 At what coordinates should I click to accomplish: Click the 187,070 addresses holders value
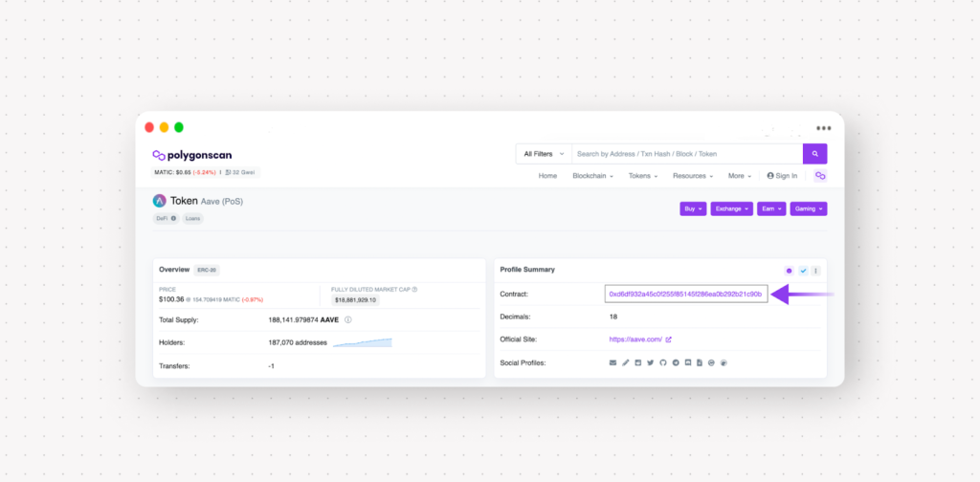point(298,342)
